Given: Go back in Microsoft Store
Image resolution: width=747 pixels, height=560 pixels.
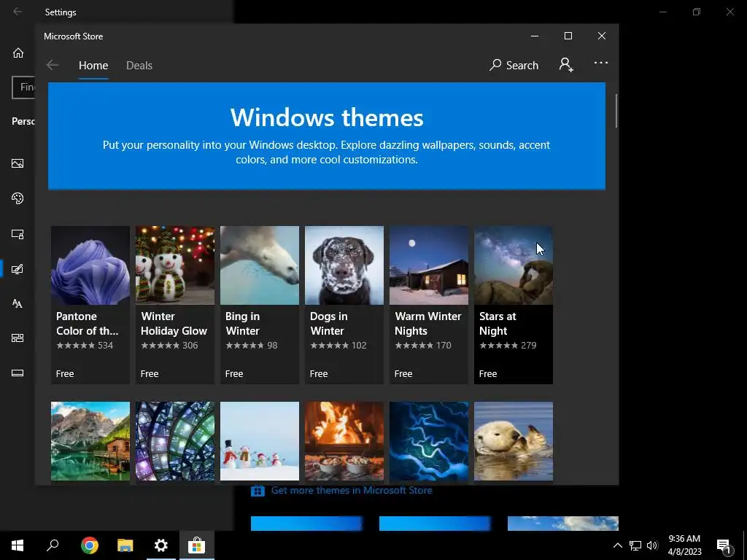Looking at the screenshot, I should (x=53, y=65).
